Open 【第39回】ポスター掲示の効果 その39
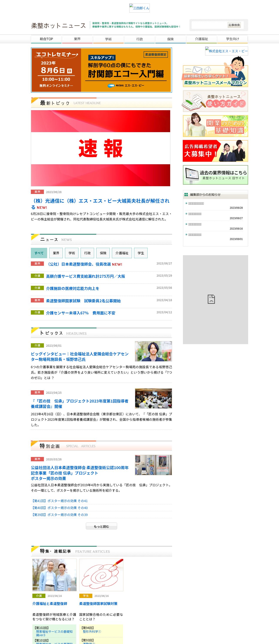The height and width of the screenshot is (644, 279). (x=59, y=515)
